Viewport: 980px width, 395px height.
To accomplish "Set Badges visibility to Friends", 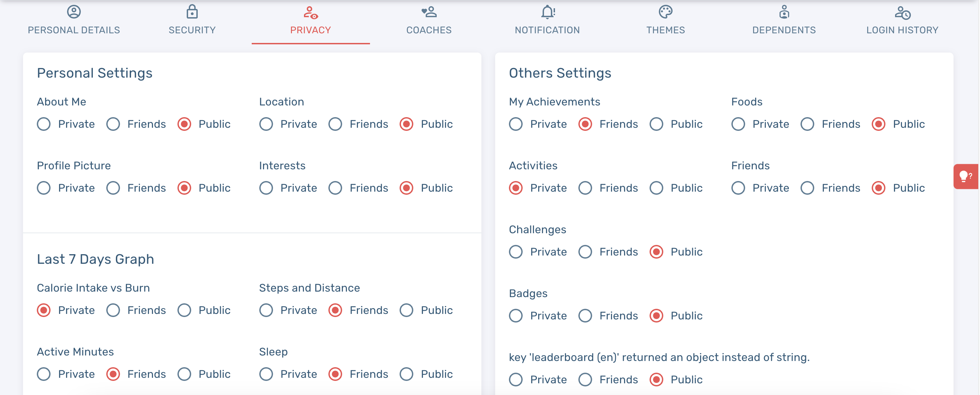I will (x=585, y=316).
